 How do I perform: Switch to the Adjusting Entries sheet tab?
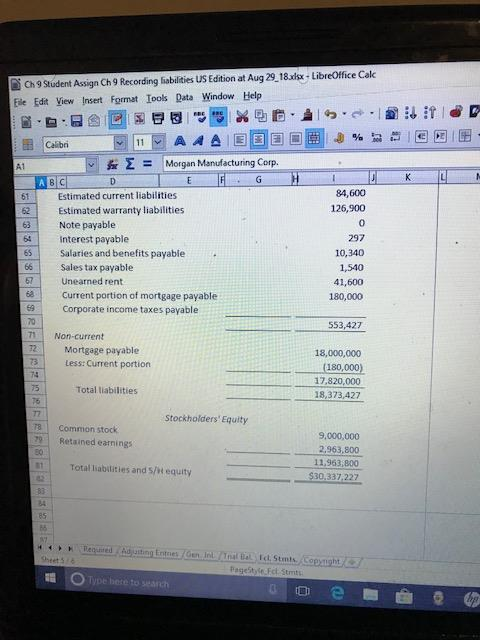click(149, 553)
